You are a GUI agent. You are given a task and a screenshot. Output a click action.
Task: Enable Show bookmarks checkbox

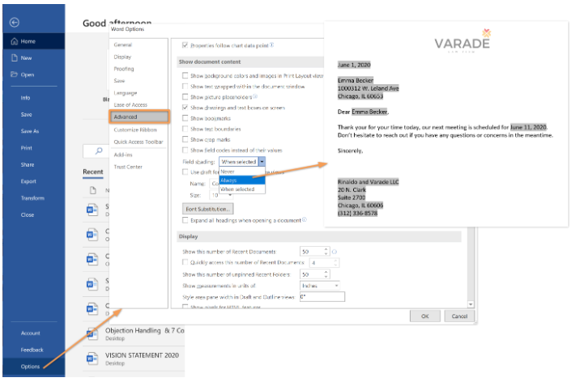185,118
